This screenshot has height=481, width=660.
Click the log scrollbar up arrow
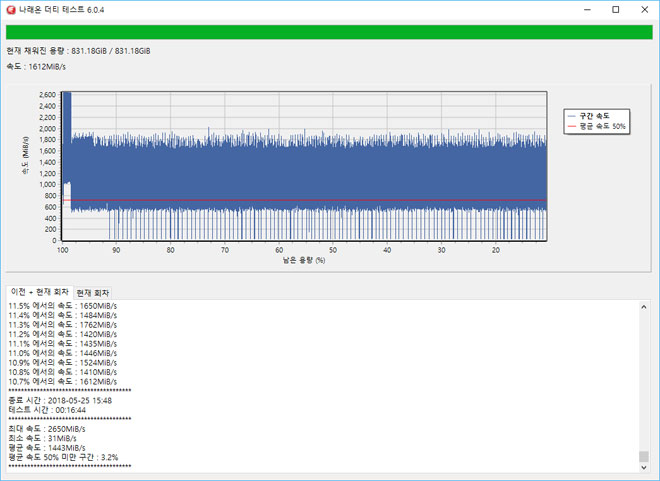click(x=644, y=307)
